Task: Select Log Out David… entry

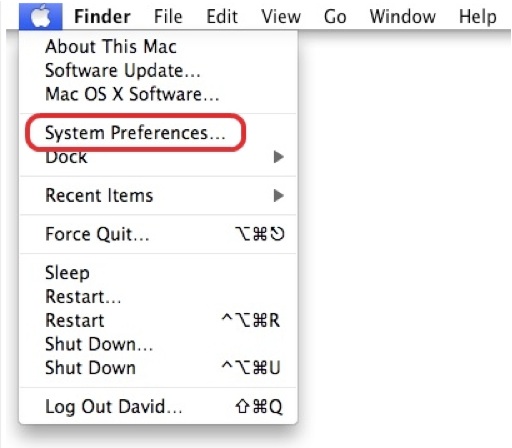Action: pyautogui.click(x=158, y=407)
